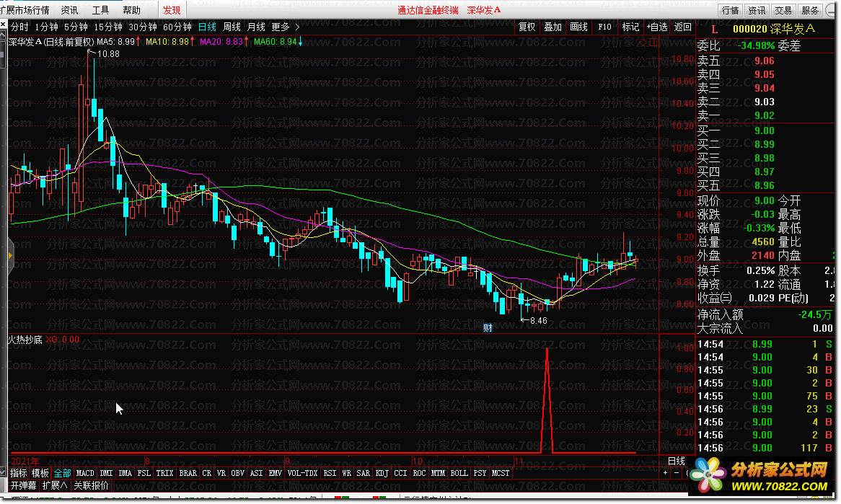The image size is (841, 504).
Task: Open the 帮助 menu
Action: pos(131,10)
